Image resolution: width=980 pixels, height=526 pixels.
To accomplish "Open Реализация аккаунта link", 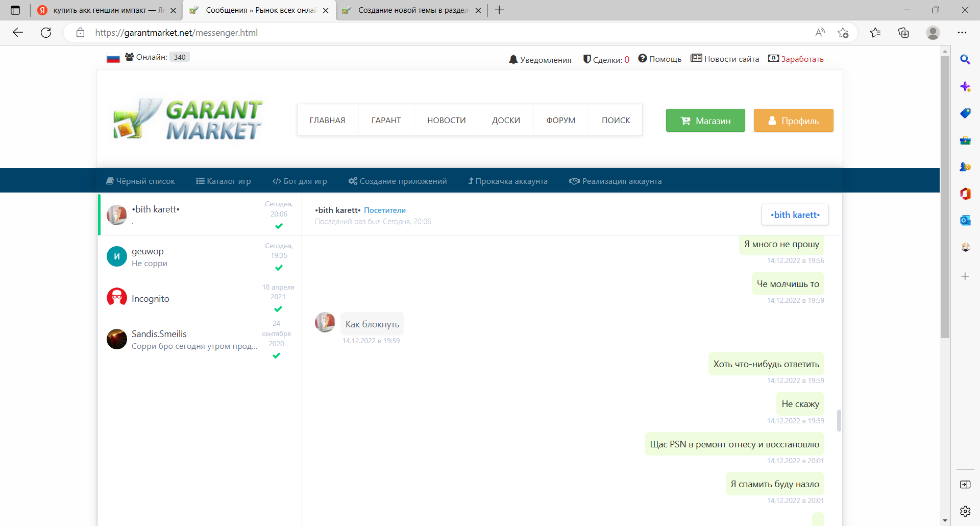I will click(616, 181).
